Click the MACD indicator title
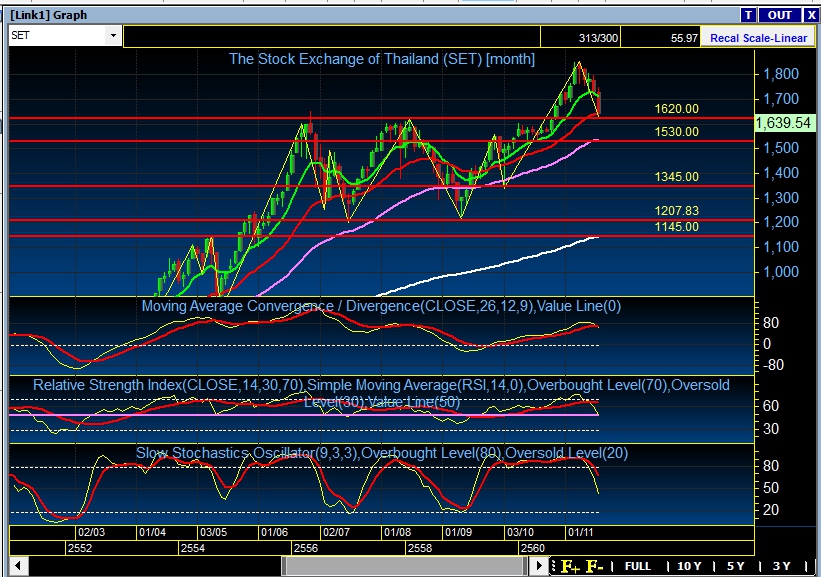The image size is (821, 577). pyautogui.click(x=381, y=306)
